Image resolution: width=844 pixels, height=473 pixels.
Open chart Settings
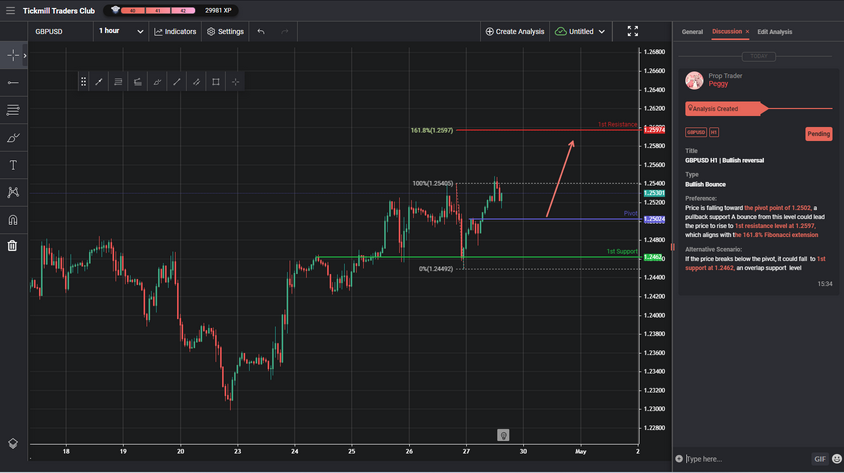[226, 32]
